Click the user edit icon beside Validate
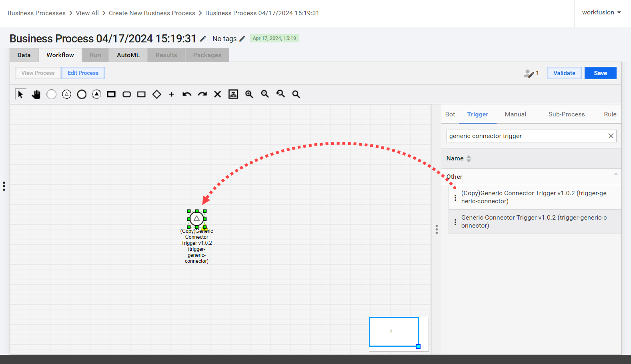The width and height of the screenshot is (631, 364). [x=529, y=73]
